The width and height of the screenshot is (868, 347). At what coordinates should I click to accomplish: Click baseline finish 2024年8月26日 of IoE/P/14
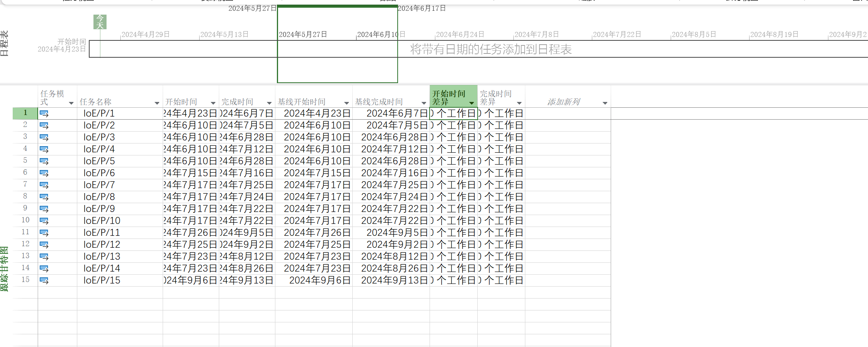click(x=395, y=269)
